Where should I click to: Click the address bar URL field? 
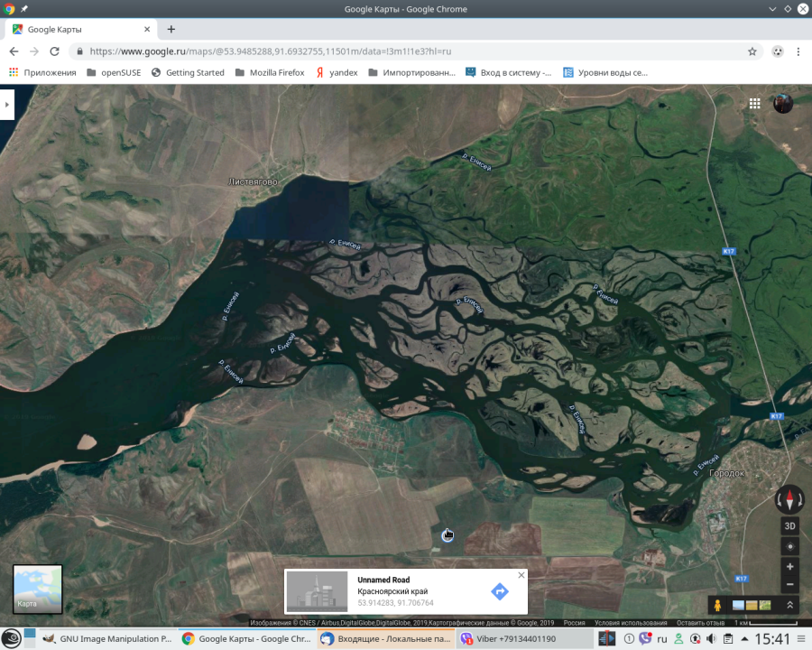tap(406, 51)
